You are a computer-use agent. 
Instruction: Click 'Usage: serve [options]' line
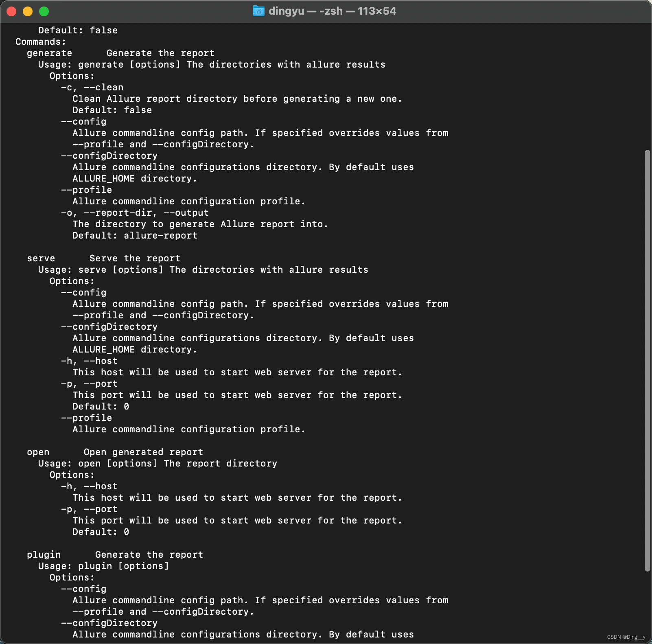tap(203, 270)
